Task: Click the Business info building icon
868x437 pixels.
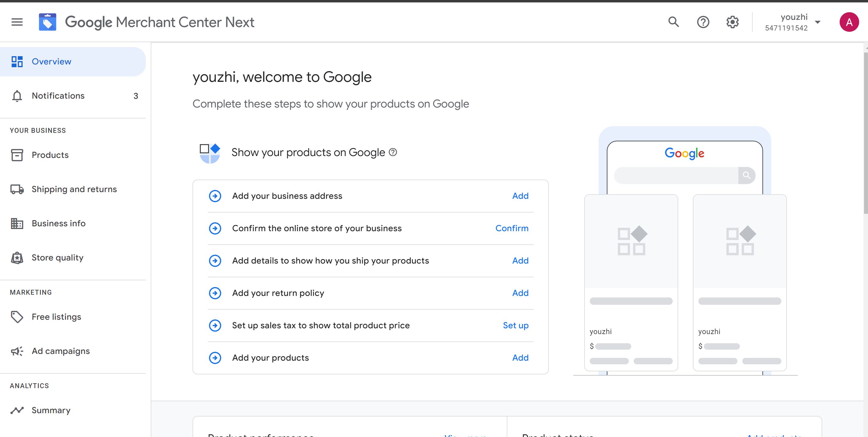Action: [x=17, y=223]
